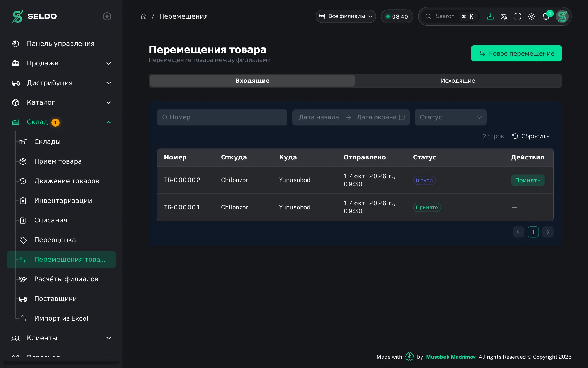Open the language translate icon
The image size is (588, 368).
point(504,16)
